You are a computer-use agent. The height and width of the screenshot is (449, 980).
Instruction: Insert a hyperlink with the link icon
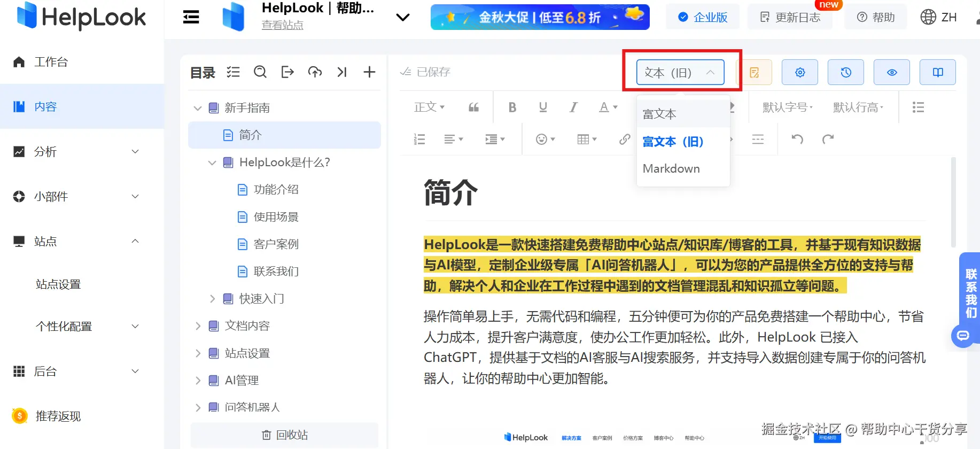click(625, 140)
